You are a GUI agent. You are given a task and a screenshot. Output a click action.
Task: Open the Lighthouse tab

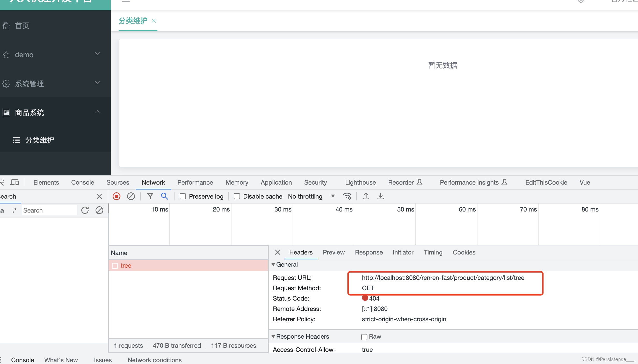(x=360, y=182)
